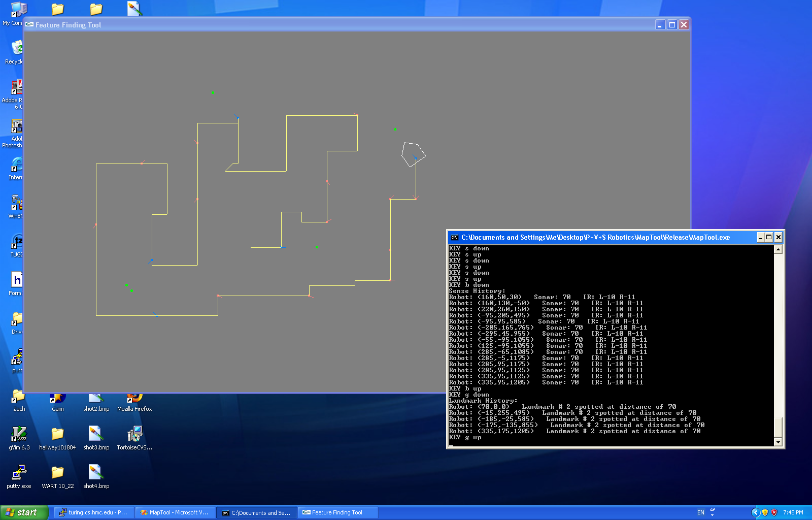Click the EN language indicator in the tray
This screenshot has height=520, width=812.
point(700,512)
